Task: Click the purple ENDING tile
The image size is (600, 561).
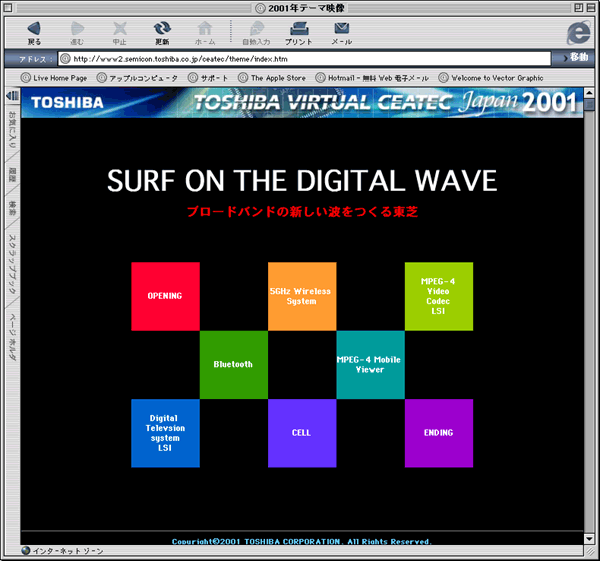Action: [438, 433]
